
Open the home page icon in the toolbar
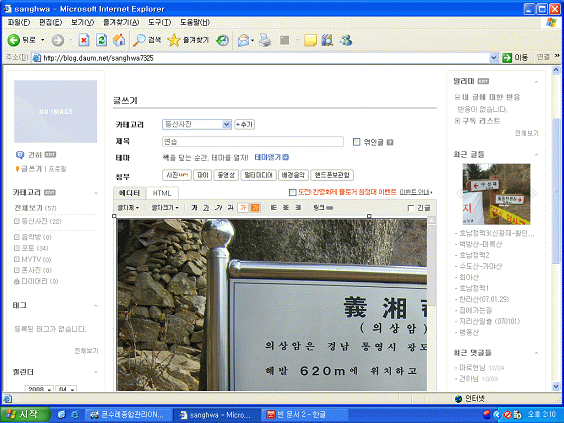pyautogui.click(x=119, y=40)
